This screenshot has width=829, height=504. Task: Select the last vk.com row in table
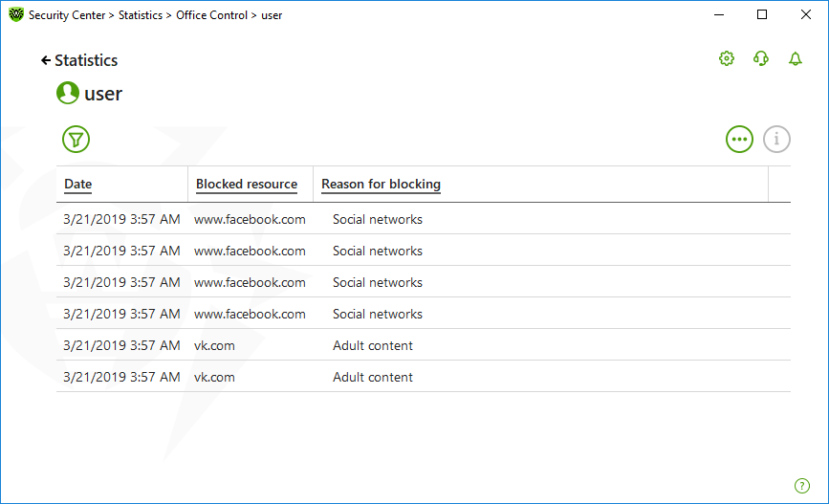click(x=424, y=377)
